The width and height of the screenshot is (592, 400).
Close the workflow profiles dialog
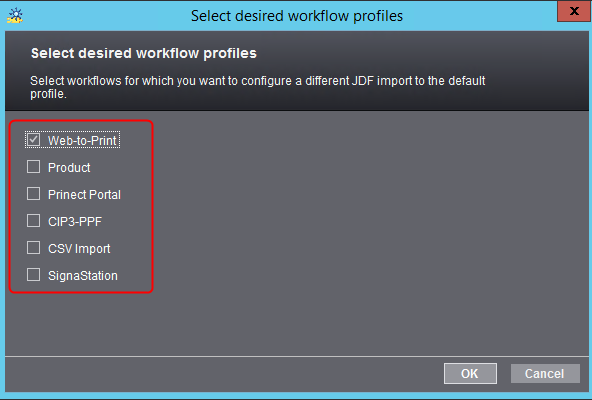point(574,11)
